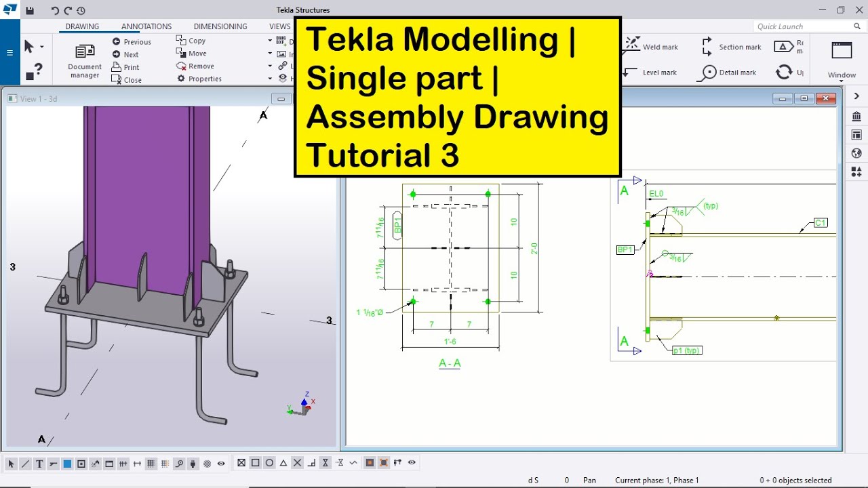Go to the Next drawing
The image size is (868, 488).
coord(125,54)
